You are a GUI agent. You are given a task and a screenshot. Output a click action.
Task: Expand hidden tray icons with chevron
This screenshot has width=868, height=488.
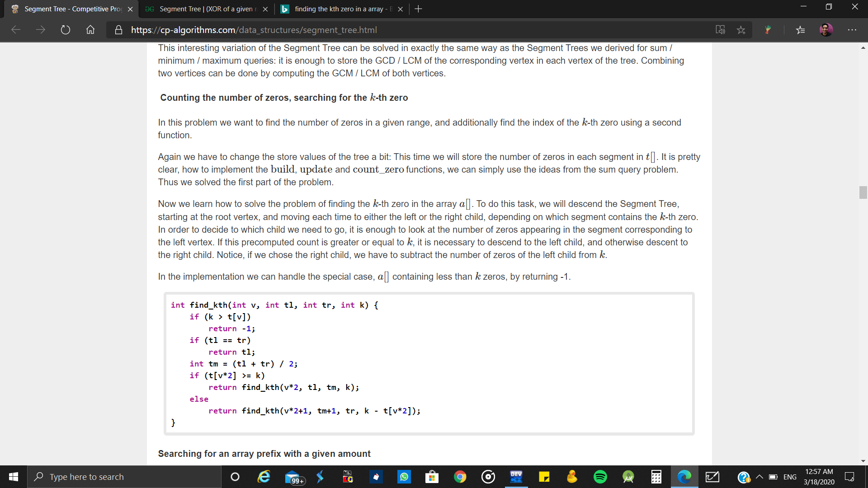click(x=759, y=477)
